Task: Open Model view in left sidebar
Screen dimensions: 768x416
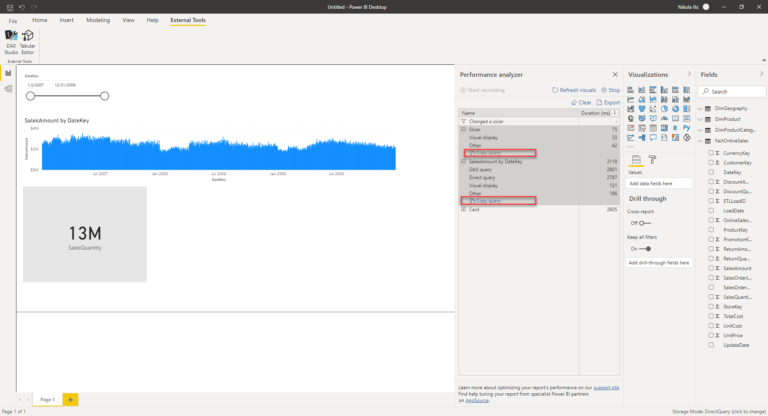Action: (8, 89)
